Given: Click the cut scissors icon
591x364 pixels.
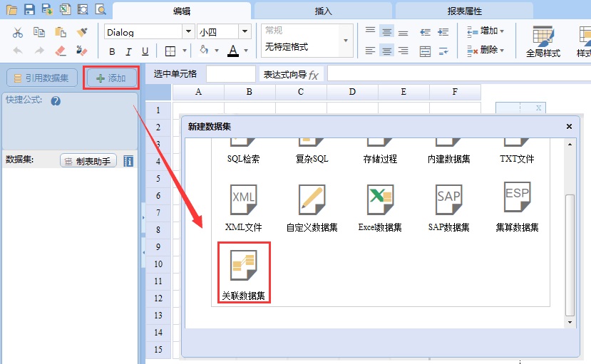Looking at the screenshot, I should click(18, 32).
